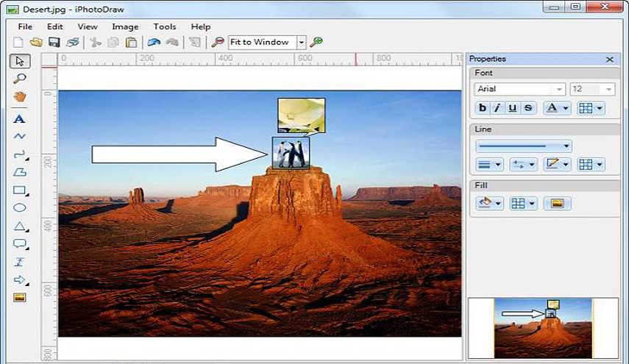Click the Line section header
This screenshot has height=364, width=629.
(x=544, y=129)
